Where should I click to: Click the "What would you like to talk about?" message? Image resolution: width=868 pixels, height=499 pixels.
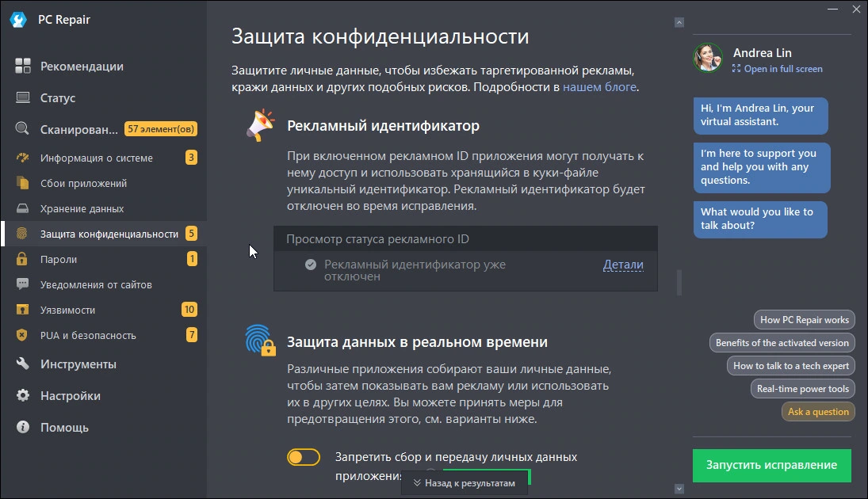coord(760,219)
